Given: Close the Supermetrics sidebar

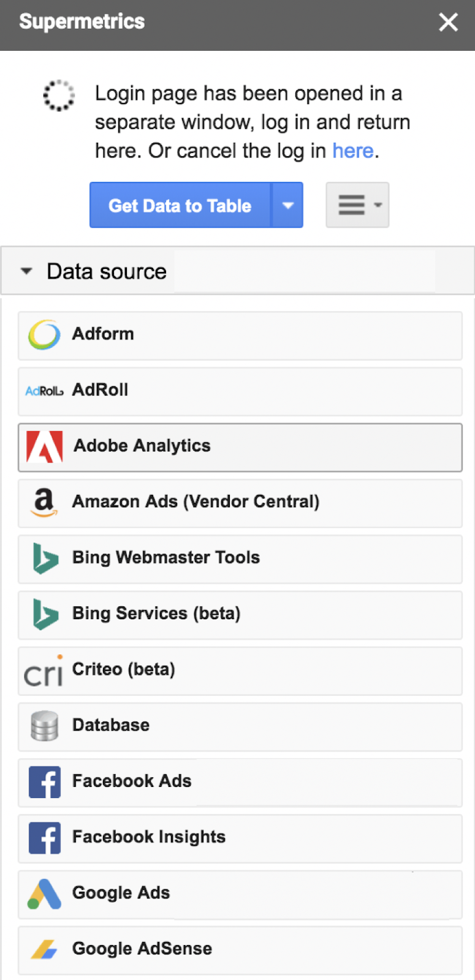Looking at the screenshot, I should [448, 23].
